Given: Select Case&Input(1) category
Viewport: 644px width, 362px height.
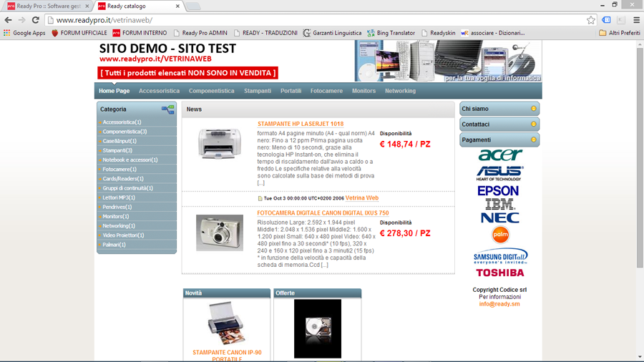Looking at the screenshot, I should pyautogui.click(x=119, y=141).
